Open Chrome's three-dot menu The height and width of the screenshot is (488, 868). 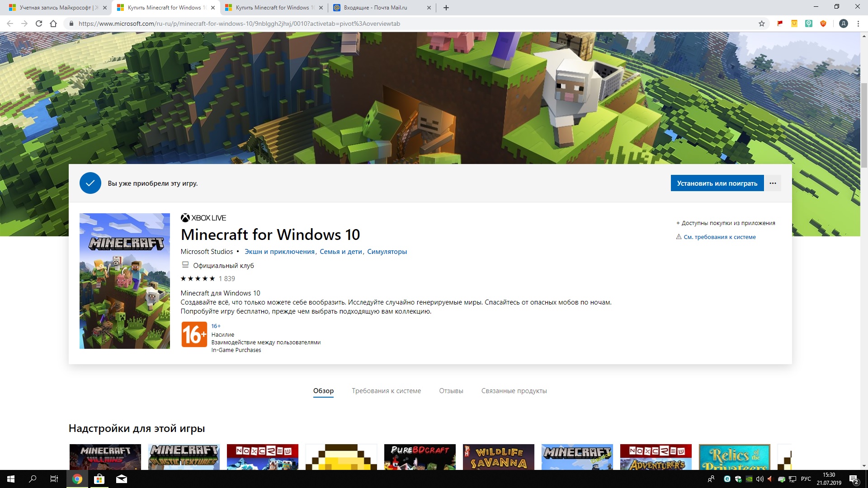pyautogui.click(x=858, y=23)
